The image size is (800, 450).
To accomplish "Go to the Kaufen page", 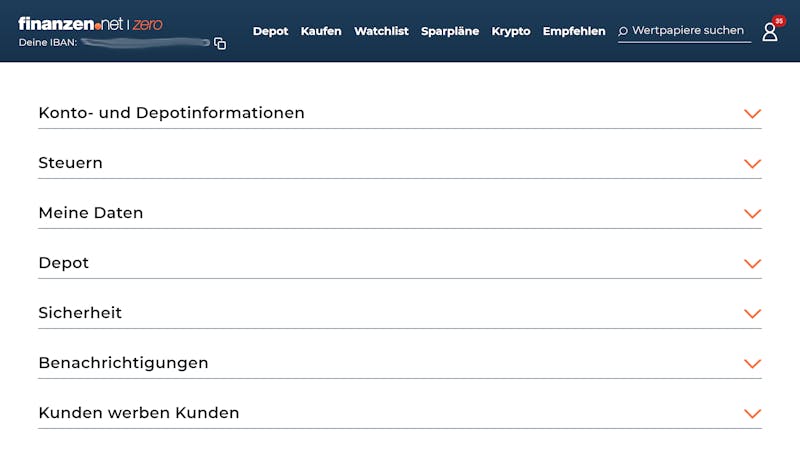I will coord(321,31).
